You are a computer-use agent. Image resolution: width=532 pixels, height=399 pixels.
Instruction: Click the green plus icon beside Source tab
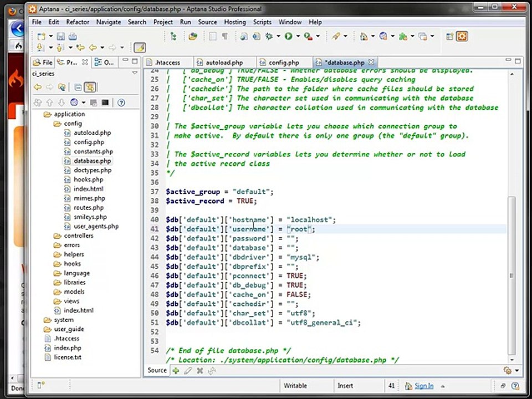(176, 371)
